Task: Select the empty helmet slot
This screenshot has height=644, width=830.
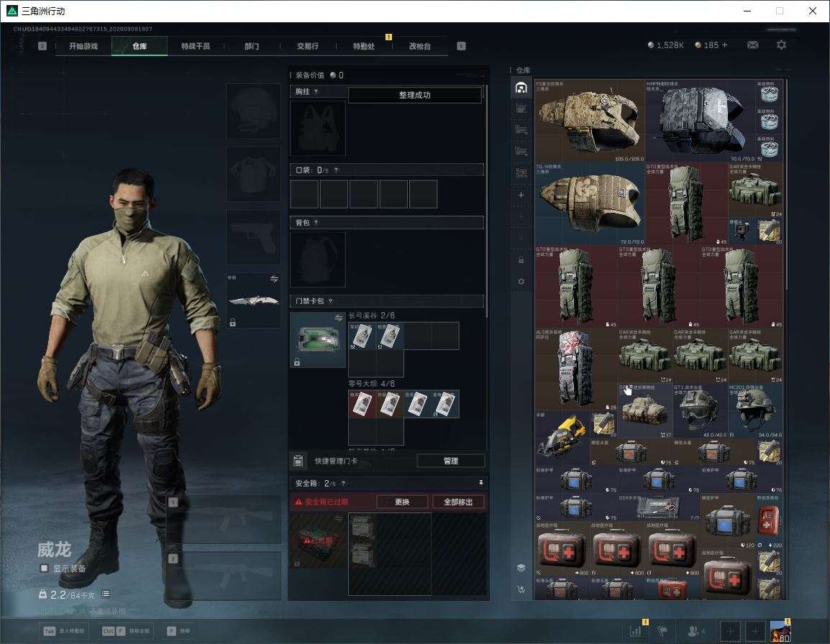Action: click(x=253, y=111)
